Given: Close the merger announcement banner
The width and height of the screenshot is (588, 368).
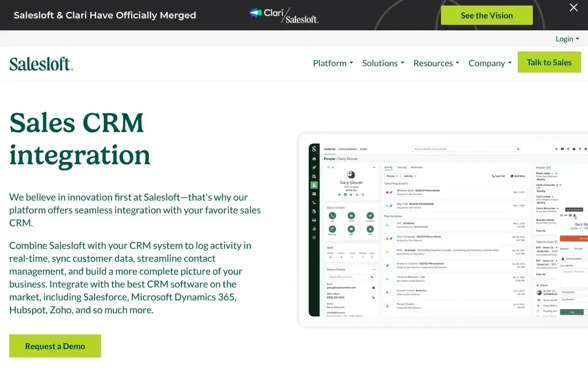Looking at the screenshot, I should point(574,7).
